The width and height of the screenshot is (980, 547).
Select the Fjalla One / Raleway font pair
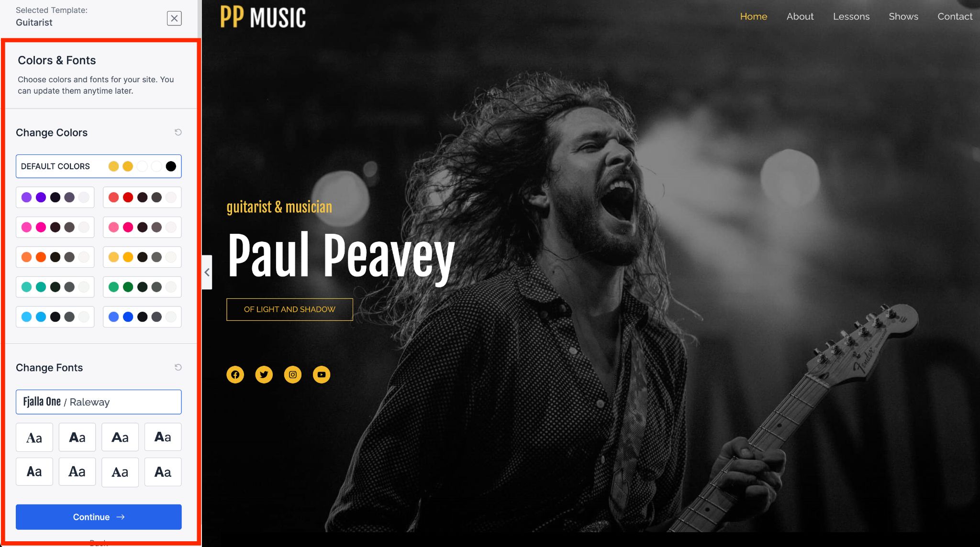pyautogui.click(x=99, y=402)
